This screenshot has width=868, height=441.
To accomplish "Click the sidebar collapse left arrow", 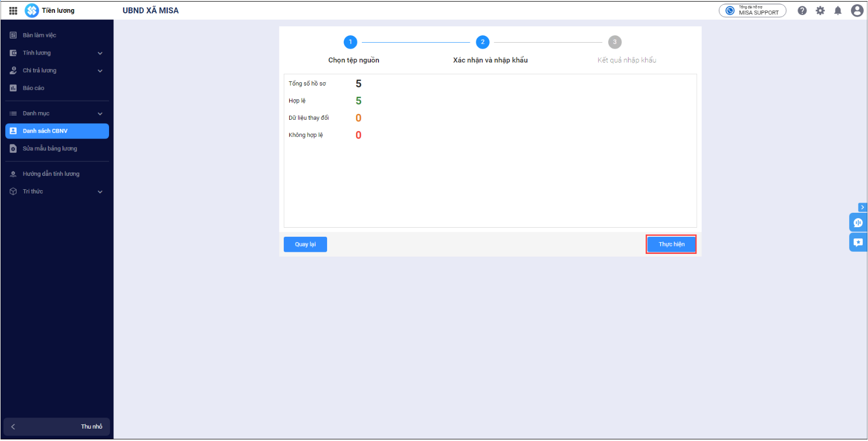I will click(13, 427).
